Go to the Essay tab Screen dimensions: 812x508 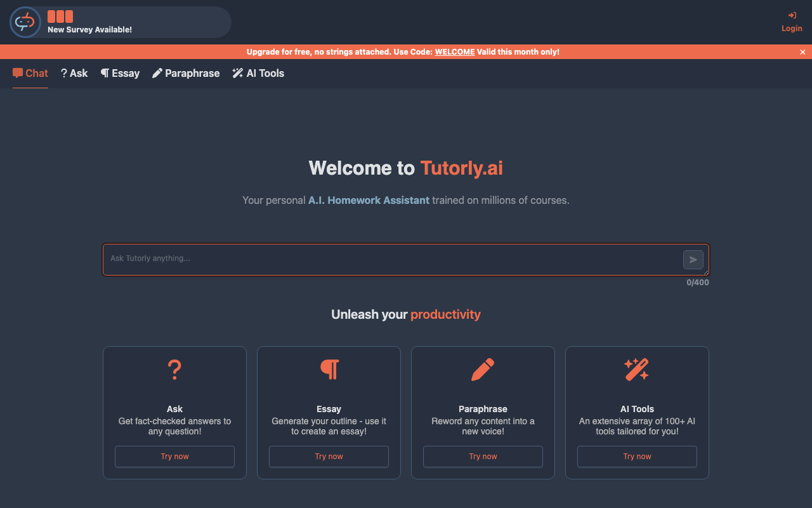(x=120, y=73)
